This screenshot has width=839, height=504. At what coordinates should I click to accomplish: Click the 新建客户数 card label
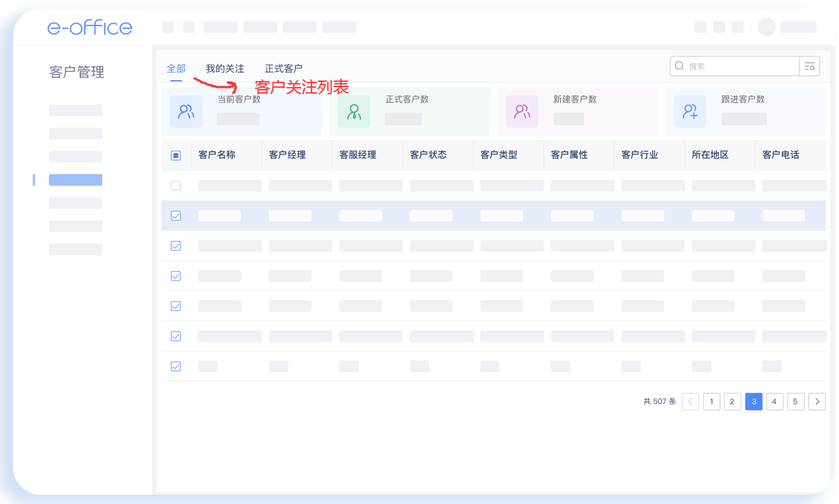(575, 99)
